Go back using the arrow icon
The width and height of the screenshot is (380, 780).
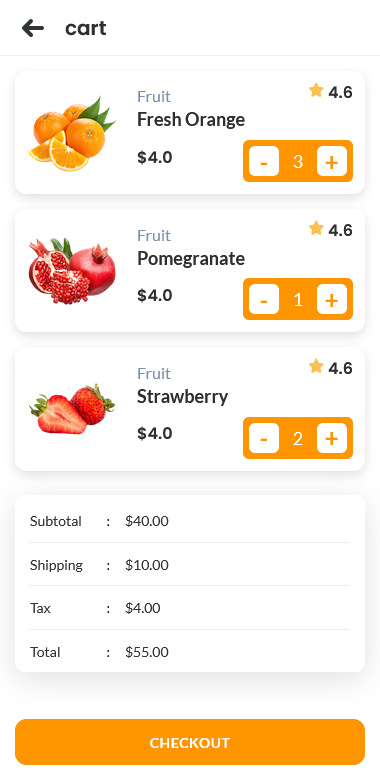coord(33,28)
